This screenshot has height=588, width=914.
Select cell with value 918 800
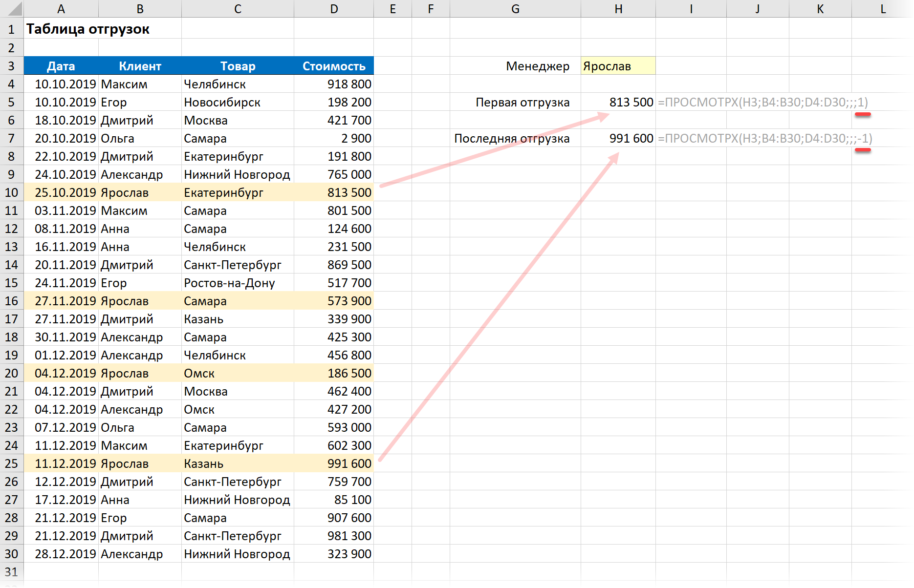(334, 84)
